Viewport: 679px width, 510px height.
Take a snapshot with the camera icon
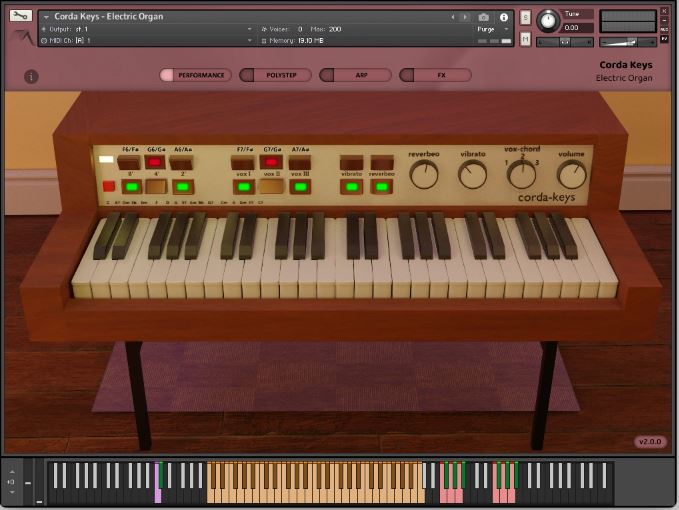484,17
